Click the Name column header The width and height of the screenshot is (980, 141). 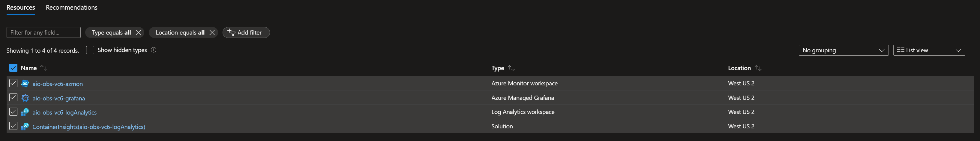28,68
